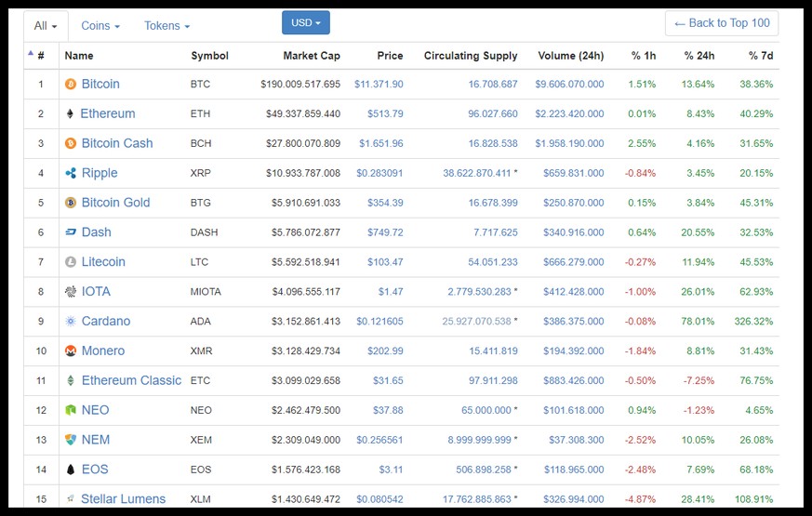The width and height of the screenshot is (812, 516).
Task: Open the Stellar Lumens name link
Action: pyautogui.click(x=124, y=499)
